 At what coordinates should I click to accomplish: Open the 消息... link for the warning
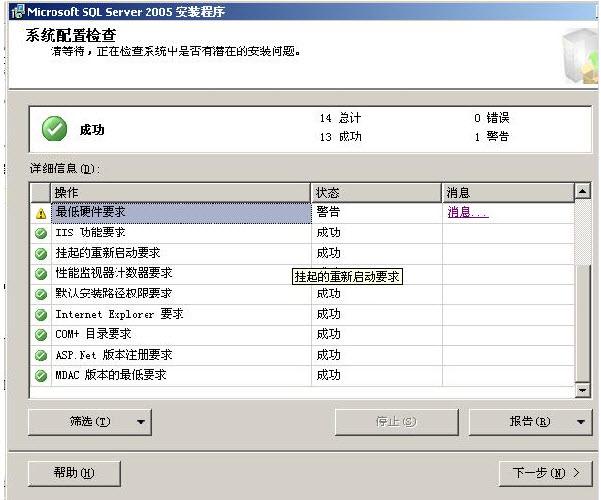[468, 212]
